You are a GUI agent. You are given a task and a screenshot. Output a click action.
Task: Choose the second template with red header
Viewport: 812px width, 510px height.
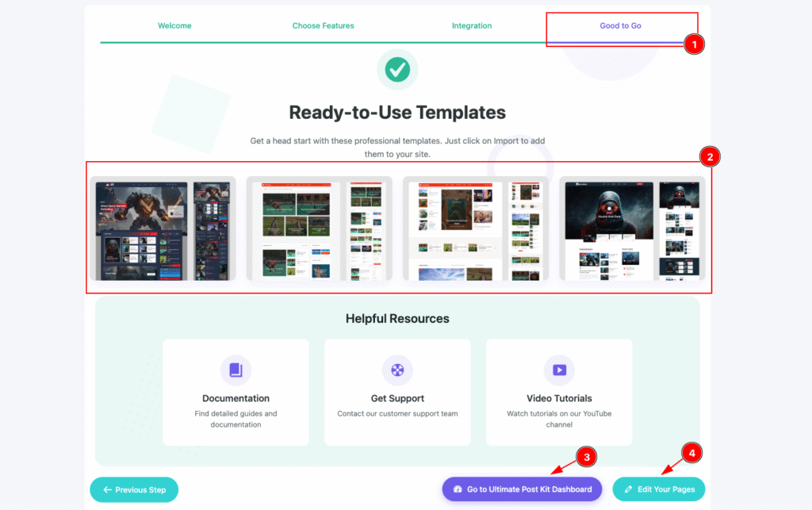pos(319,228)
